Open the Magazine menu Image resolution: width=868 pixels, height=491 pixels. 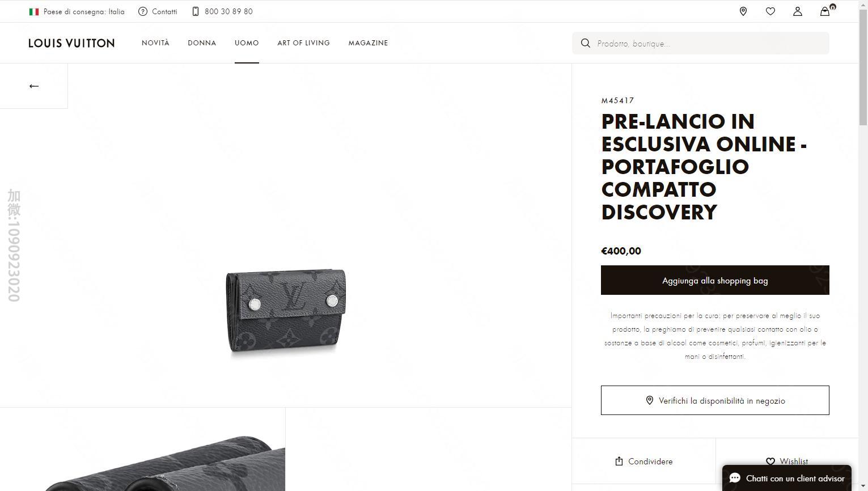[x=368, y=43]
